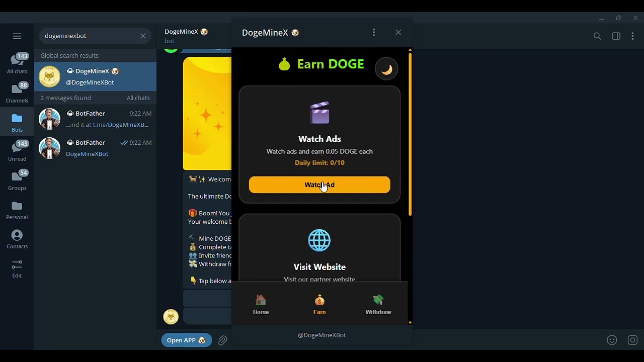Click the 'Daily limit: 0/10' text
This screenshot has width=644, height=362.
pyautogui.click(x=319, y=162)
